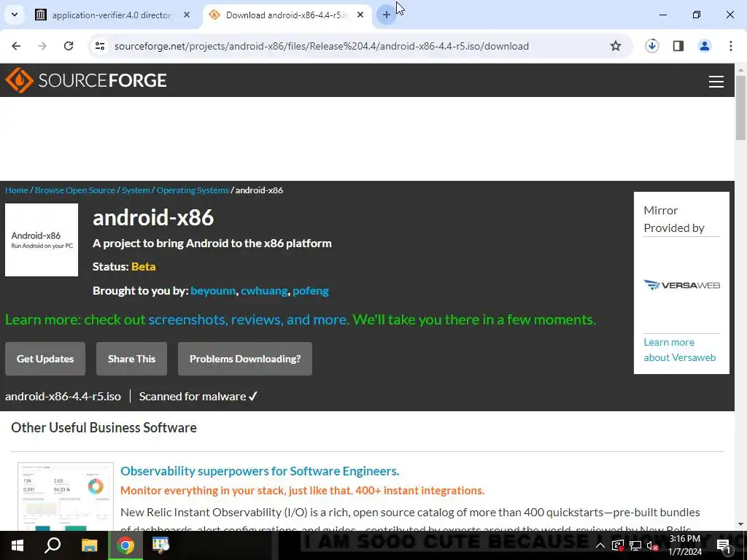
Task: Click the page vertical scrollbar thumb
Action: pyautogui.click(x=740, y=107)
